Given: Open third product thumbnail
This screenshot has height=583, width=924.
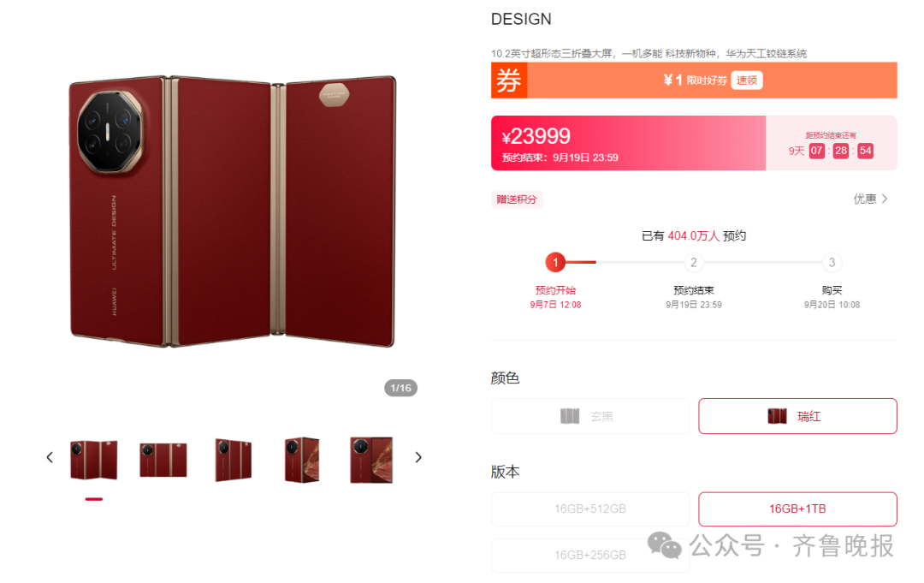Looking at the screenshot, I should 234,460.
